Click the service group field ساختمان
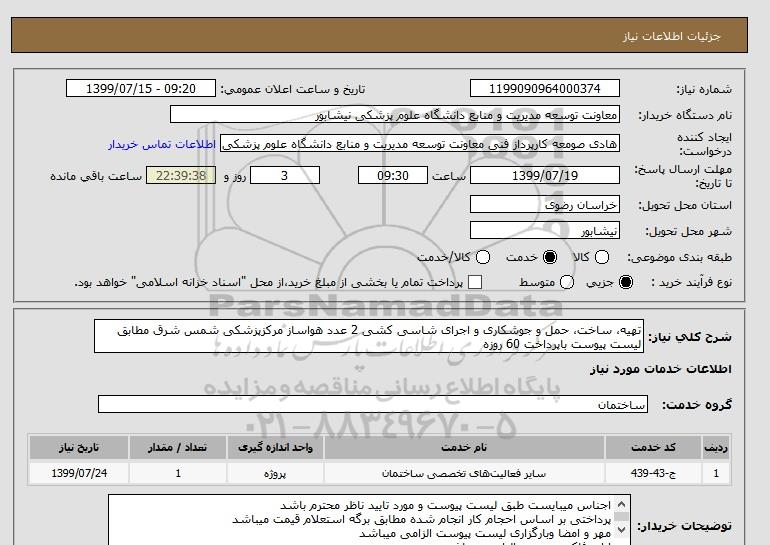Screen dimensions: 770x545 (373, 404)
